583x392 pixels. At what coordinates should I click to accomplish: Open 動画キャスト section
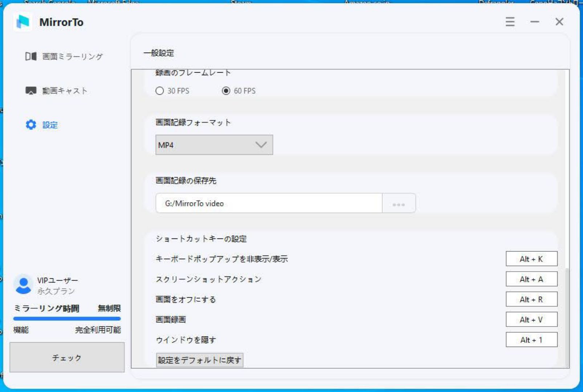point(65,90)
